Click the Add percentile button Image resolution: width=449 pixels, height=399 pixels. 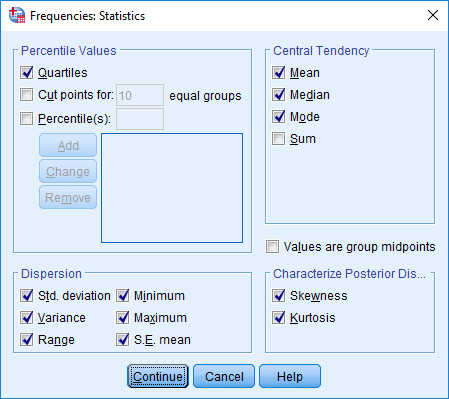point(68,145)
